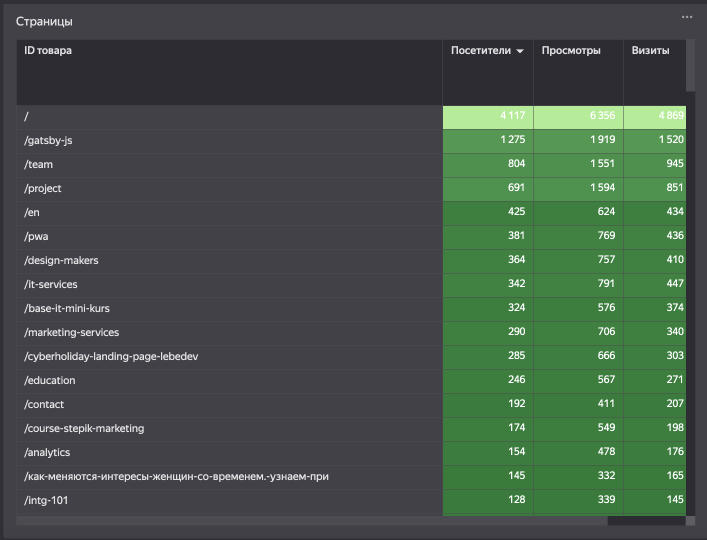Sort by the Визиты column header
This screenshot has width=707, height=540.
[650, 50]
